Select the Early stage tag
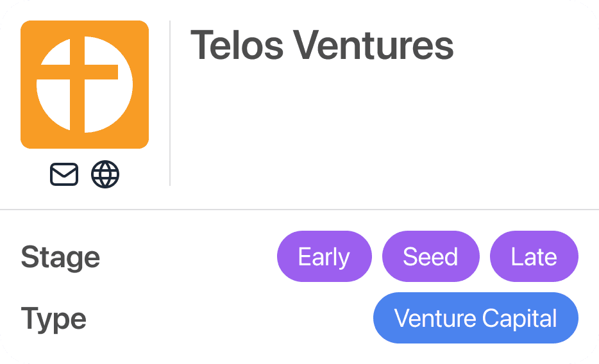 coord(324,256)
